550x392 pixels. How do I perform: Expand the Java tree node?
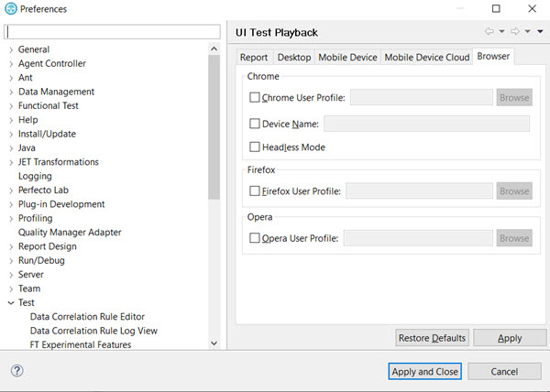(x=11, y=148)
